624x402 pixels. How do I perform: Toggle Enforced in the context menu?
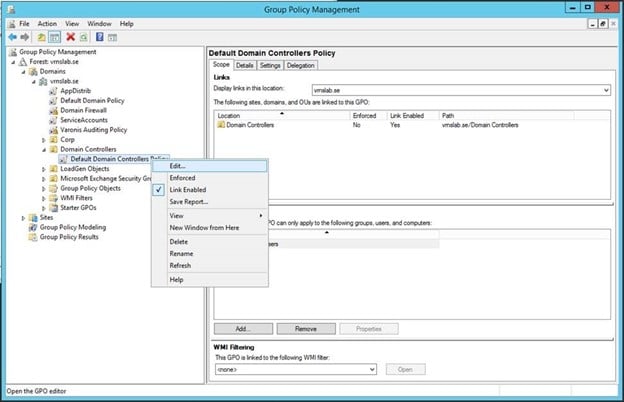point(182,177)
